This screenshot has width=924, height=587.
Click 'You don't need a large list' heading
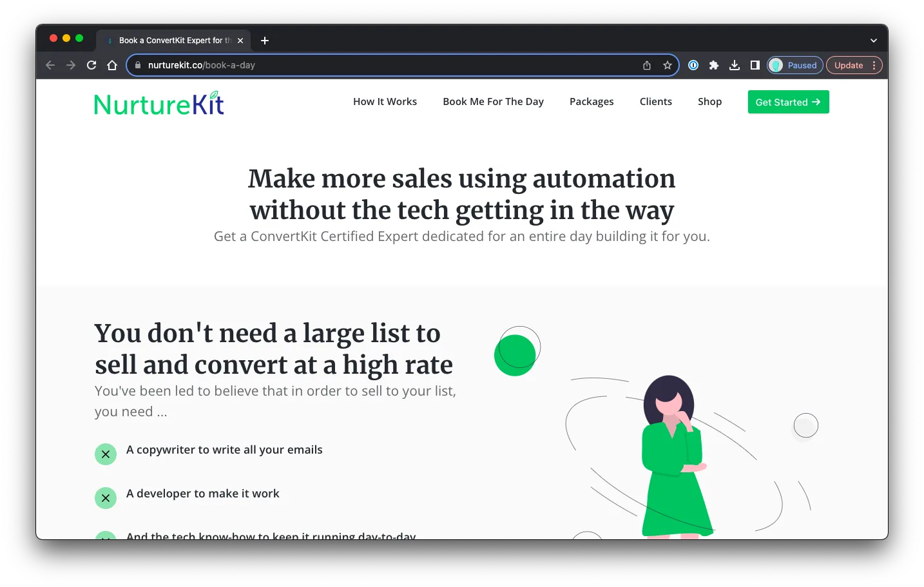tap(274, 349)
